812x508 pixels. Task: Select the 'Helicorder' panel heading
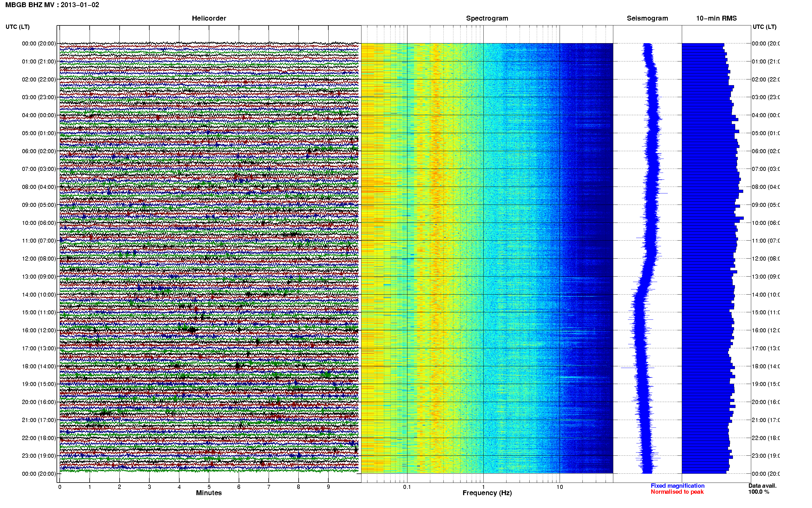[x=209, y=19]
